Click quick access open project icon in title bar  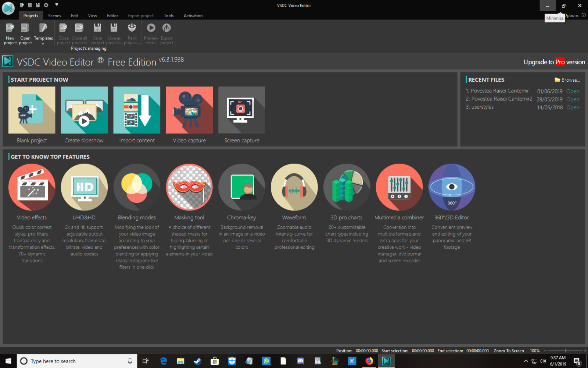30,5
